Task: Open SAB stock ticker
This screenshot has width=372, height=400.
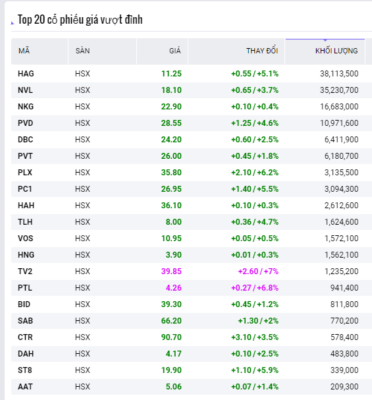Action: (x=25, y=321)
